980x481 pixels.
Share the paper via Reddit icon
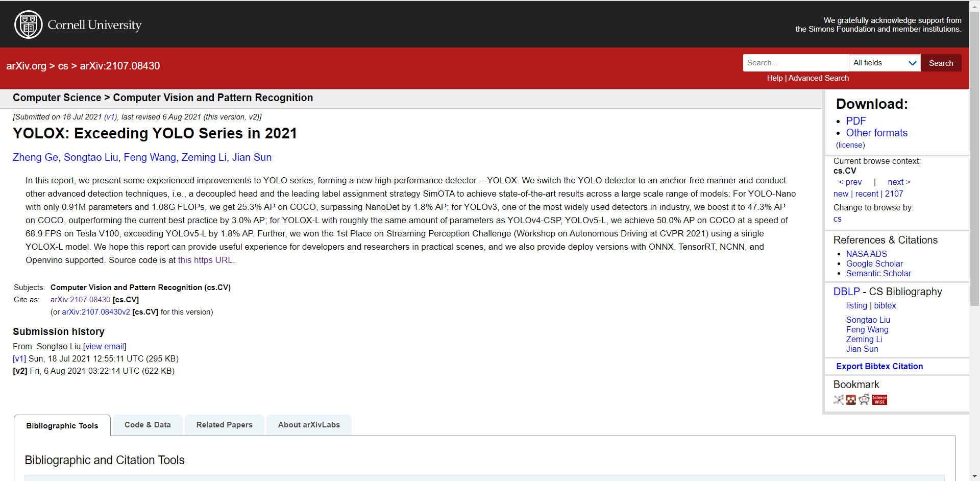click(864, 400)
